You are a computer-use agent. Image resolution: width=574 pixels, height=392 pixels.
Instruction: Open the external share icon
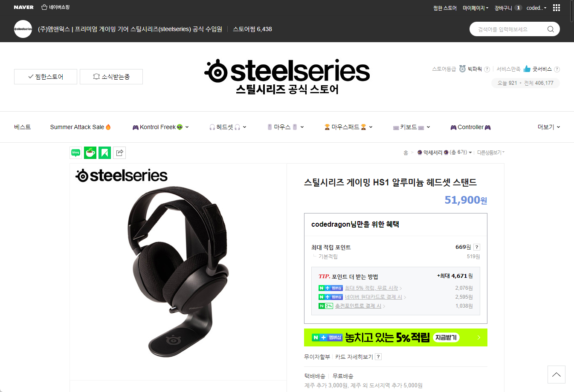pyautogui.click(x=119, y=153)
